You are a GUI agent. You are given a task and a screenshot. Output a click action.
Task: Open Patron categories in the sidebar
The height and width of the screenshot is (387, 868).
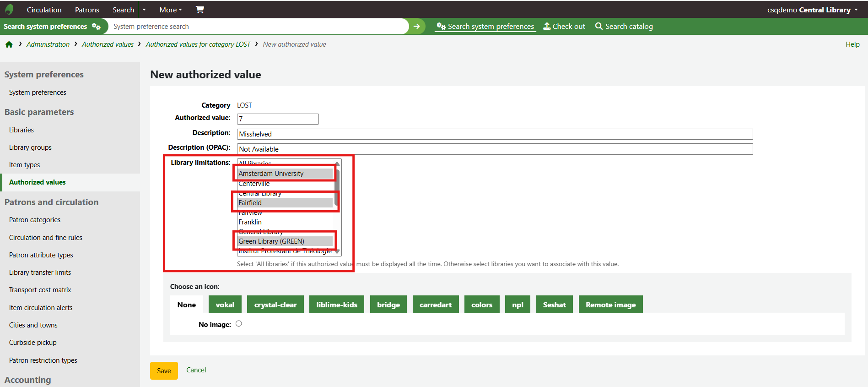(35, 220)
